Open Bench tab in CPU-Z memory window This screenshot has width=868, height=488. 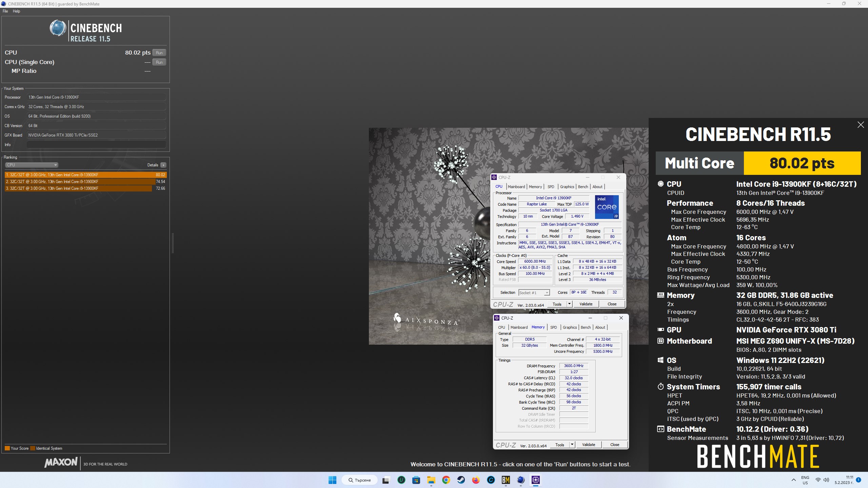tap(586, 327)
